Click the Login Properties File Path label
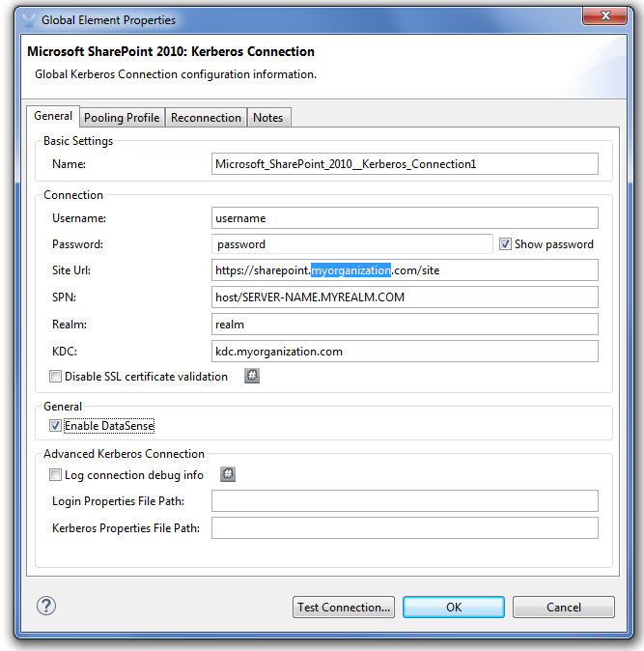The width and height of the screenshot is (644, 651). pos(118,501)
